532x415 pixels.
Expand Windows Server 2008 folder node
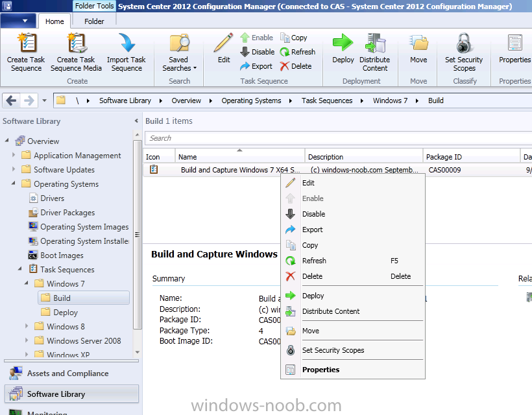pos(27,340)
